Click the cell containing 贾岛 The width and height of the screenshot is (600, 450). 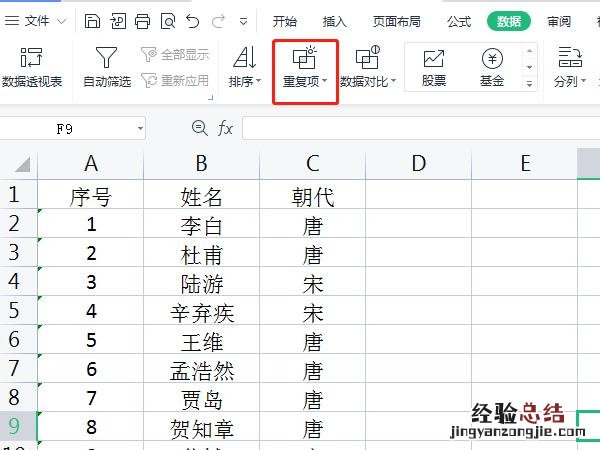pos(202,399)
